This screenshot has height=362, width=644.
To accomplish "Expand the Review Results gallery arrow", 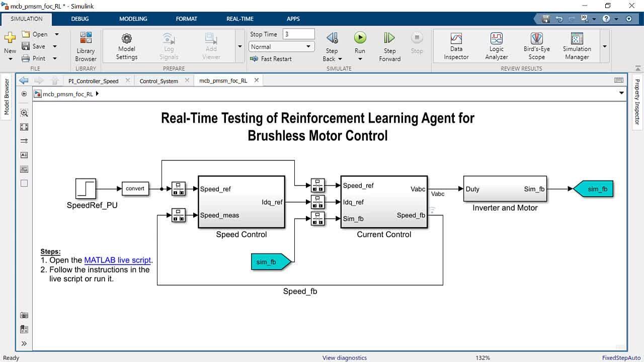I will pyautogui.click(x=605, y=47).
